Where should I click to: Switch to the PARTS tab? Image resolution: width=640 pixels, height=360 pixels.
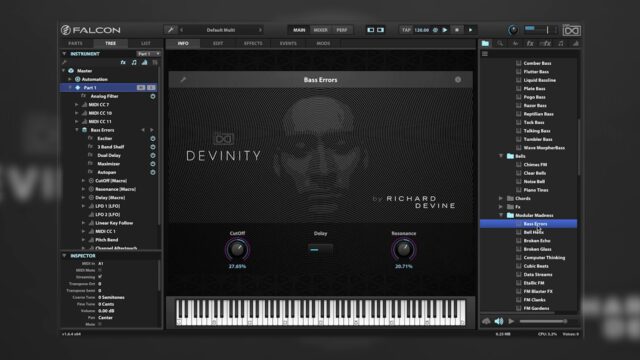click(x=76, y=43)
